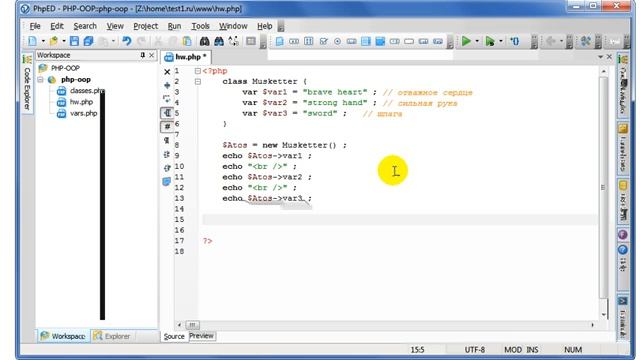640x360 pixels.
Task: Open the Run menu
Action: 174,26
